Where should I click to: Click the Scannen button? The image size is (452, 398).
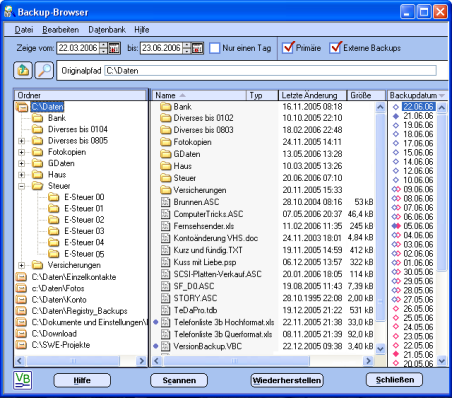point(179,380)
